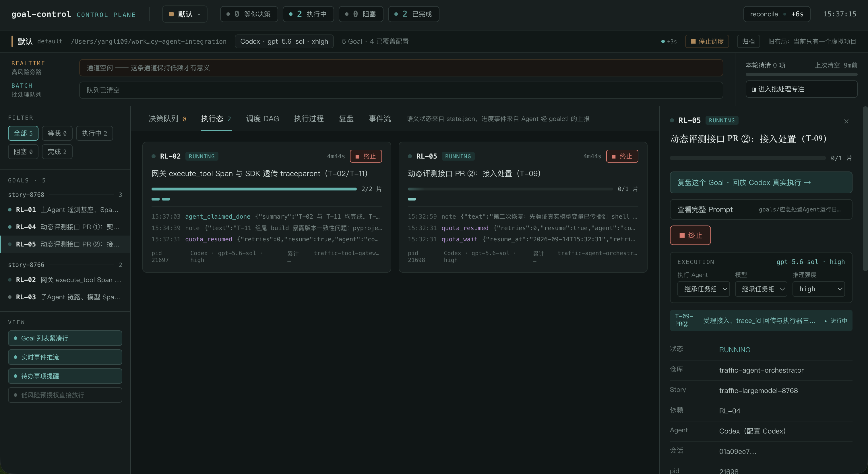The width and height of the screenshot is (868, 474).
Task: Click the large 终止 button in detail panel
Action: [x=690, y=235]
